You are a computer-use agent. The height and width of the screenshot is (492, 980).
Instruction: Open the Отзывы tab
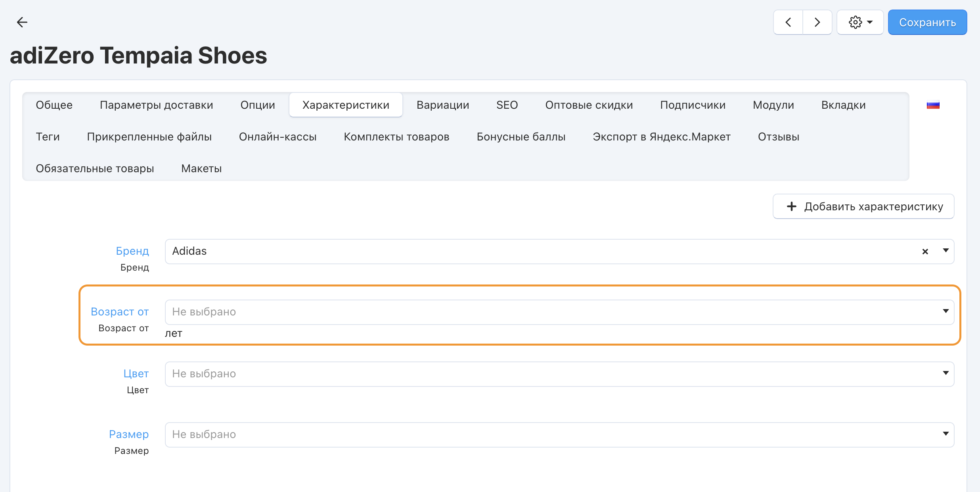(x=778, y=137)
